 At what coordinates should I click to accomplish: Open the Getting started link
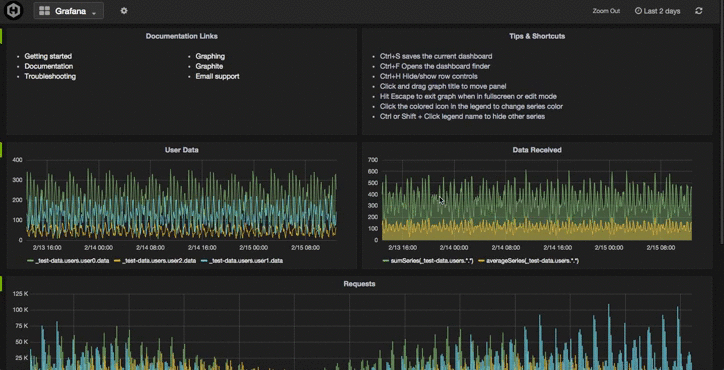pyautogui.click(x=48, y=56)
